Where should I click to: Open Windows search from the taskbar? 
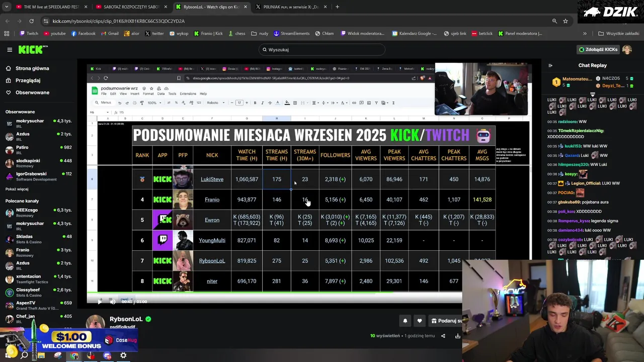24,355
